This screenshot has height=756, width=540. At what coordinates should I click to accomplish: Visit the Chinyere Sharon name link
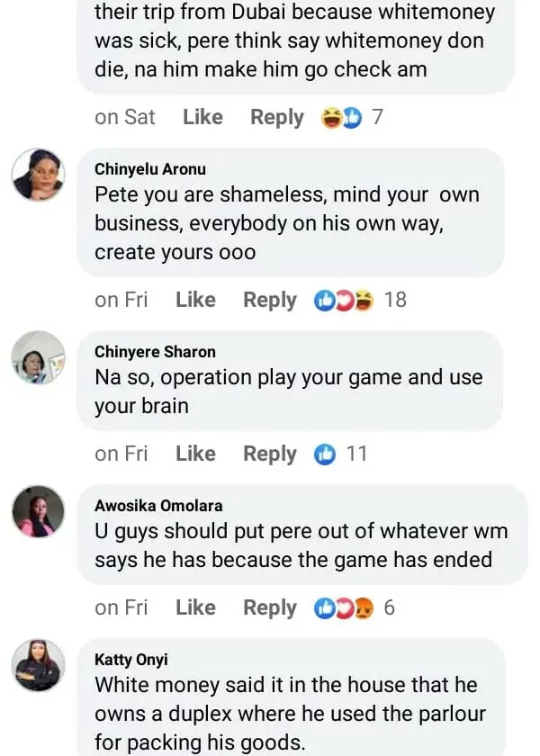coord(155,352)
